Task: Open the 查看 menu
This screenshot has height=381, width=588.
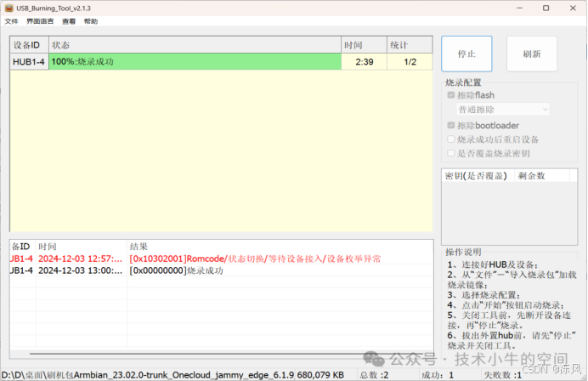Action: tap(69, 21)
